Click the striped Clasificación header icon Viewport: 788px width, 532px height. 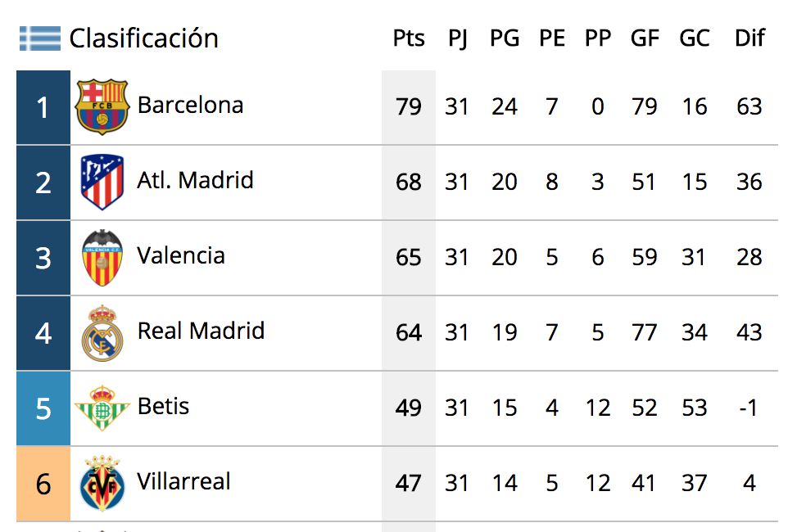pos(40,38)
